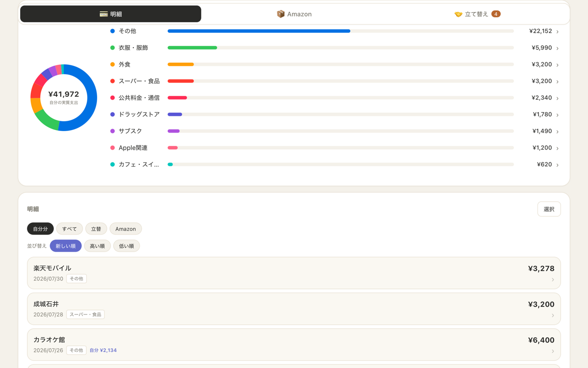The height and width of the screenshot is (368, 588).
Task: Click the blue dot beside その他 category label
Action: 113,31
